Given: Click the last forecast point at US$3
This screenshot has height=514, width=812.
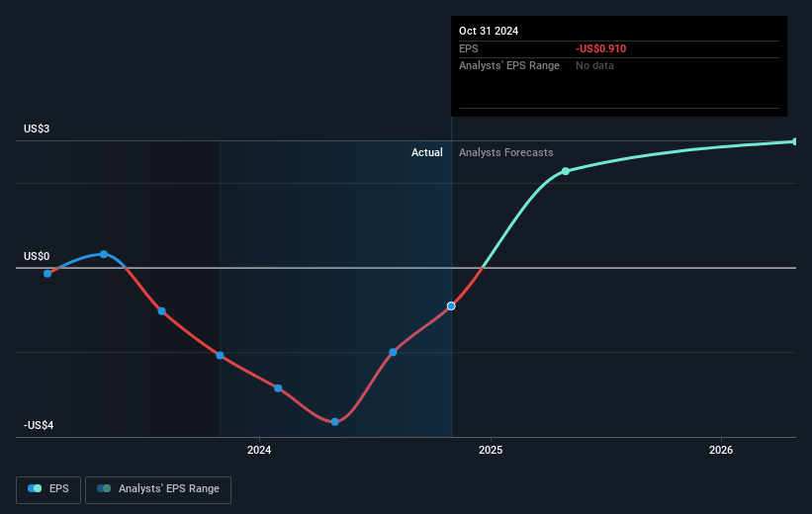Looking at the screenshot, I should [795, 141].
